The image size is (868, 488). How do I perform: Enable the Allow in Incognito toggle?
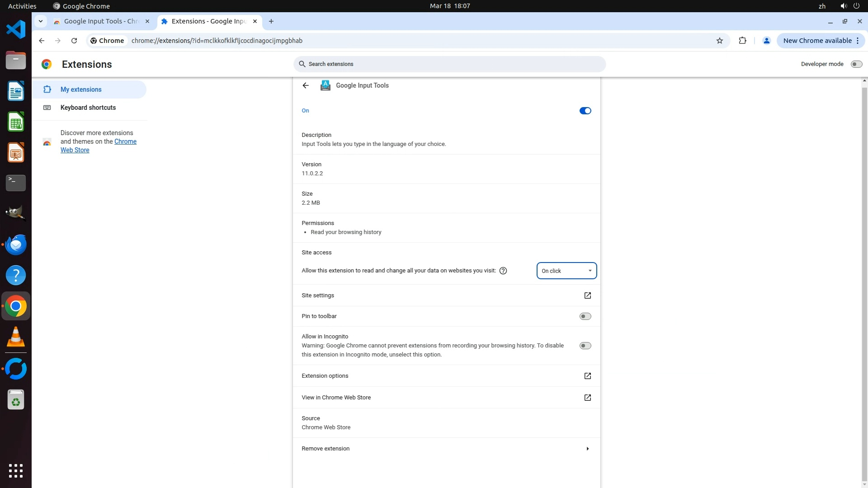tap(585, 346)
